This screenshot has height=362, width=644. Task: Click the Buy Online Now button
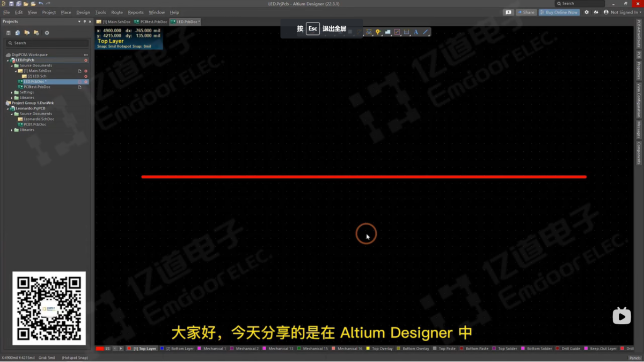click(x=559, y=12)
